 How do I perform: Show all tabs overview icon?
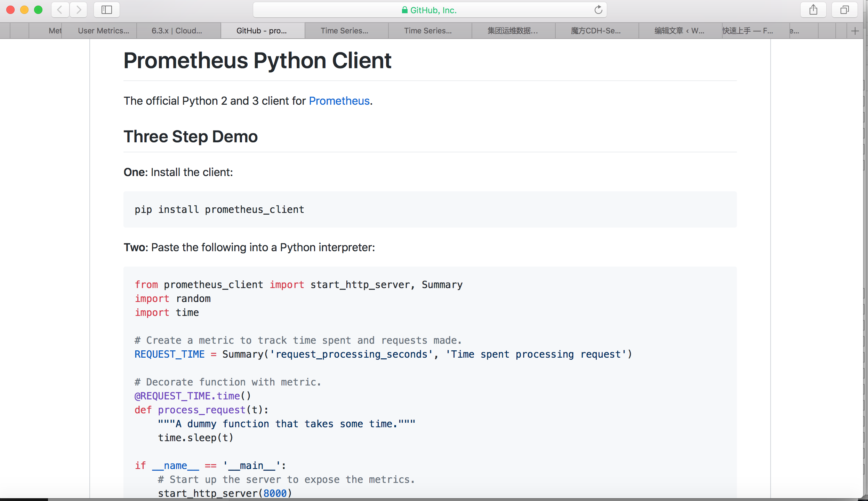(844, 10)
